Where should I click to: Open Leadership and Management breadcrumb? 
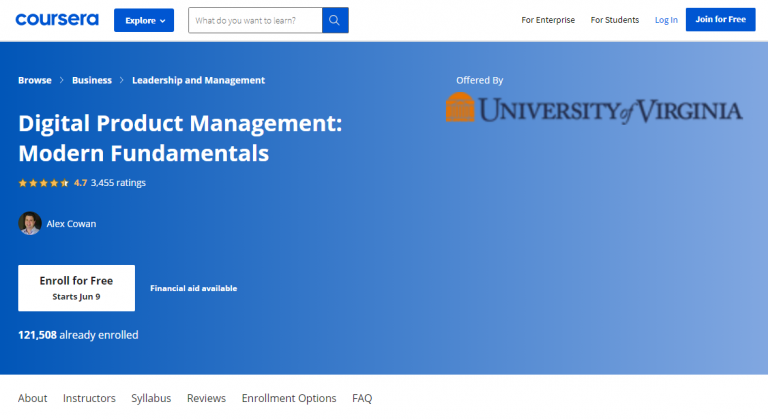(198, 80)
